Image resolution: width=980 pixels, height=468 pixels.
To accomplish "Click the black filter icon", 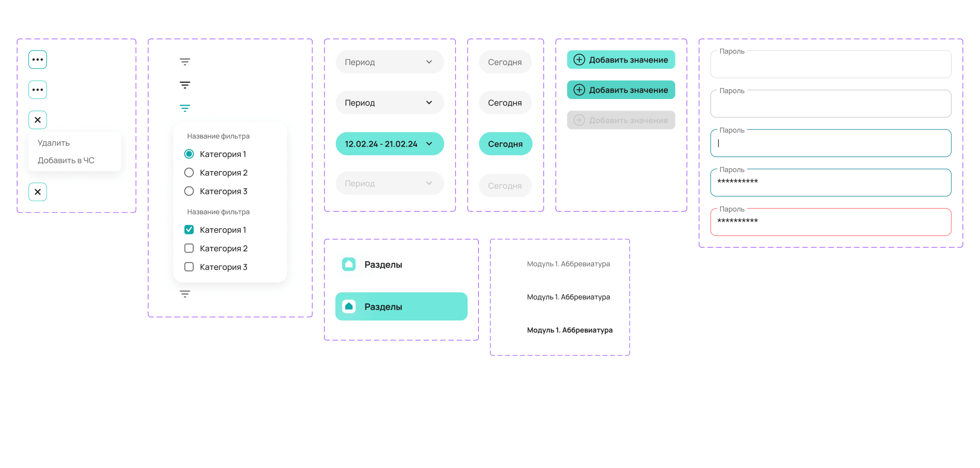I will coord(185,85).
